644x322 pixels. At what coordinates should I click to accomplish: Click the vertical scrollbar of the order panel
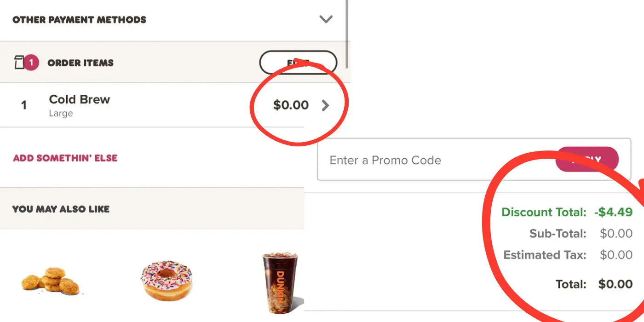pyautogui.click(x=346, y=34)
